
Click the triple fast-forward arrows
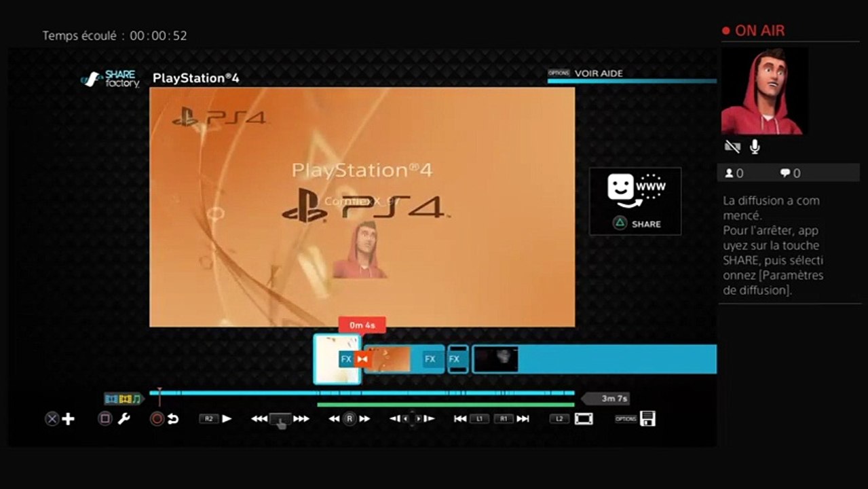coord(301,419)
